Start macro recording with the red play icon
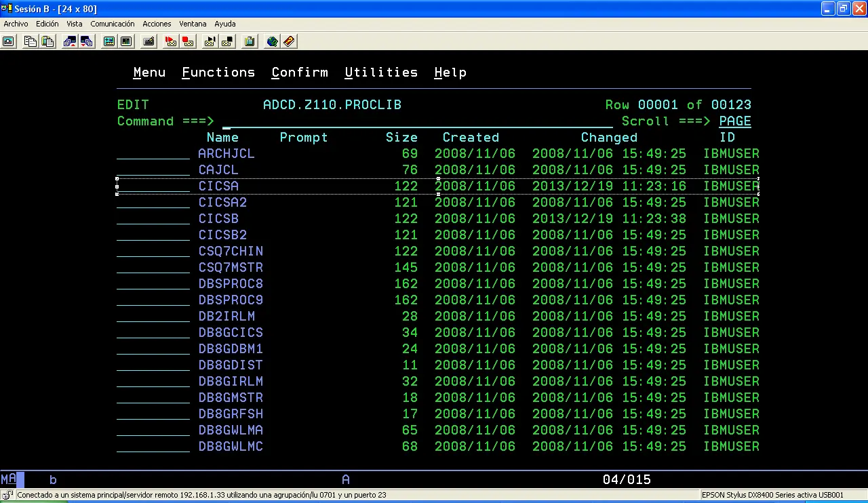This screenshot has width=868, height=503. [x=171, y=41]
